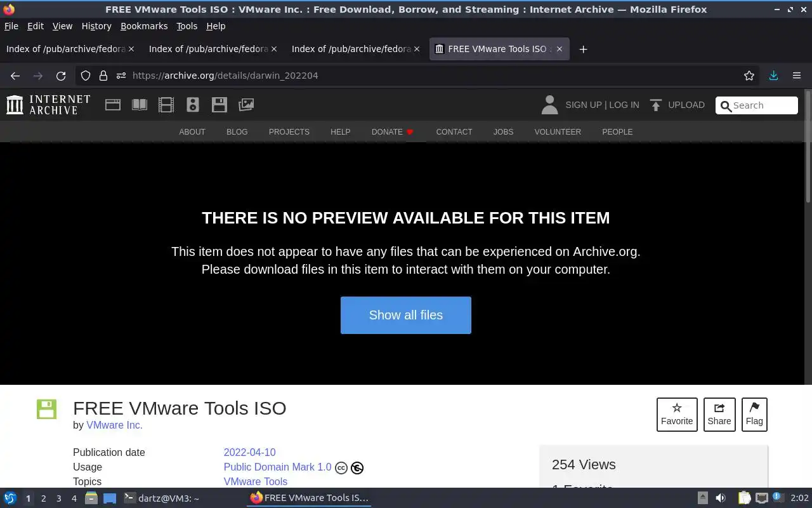Open the CONTACT navigation link
812x508 pixels.
(x=454, y=132)
